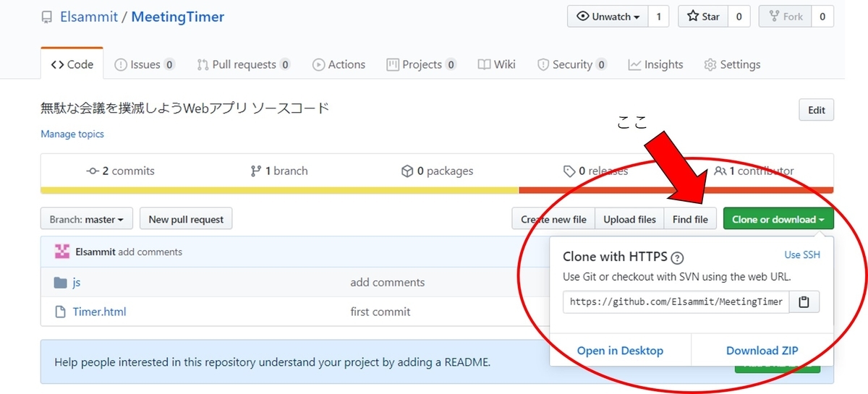
Task: Open the Issues tab
Action: (x=145, y=64)
